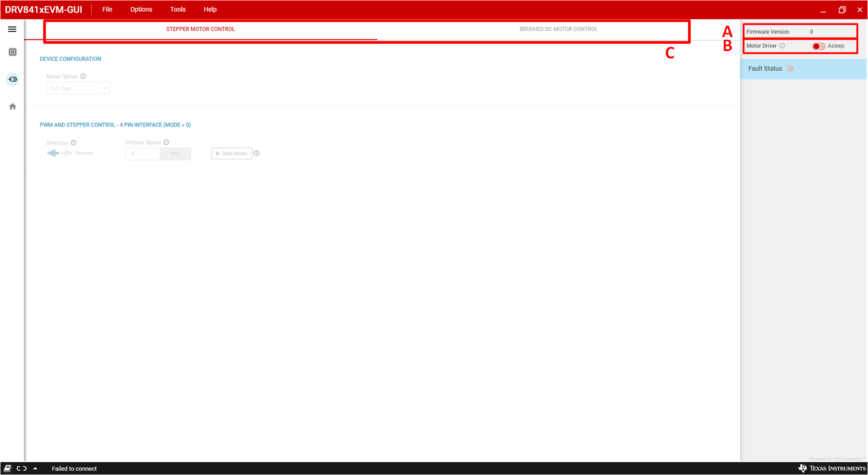This screenshot has height=475, width=868.
Task: Expand the status bar up-arrow panel
Action: (35, 468)
